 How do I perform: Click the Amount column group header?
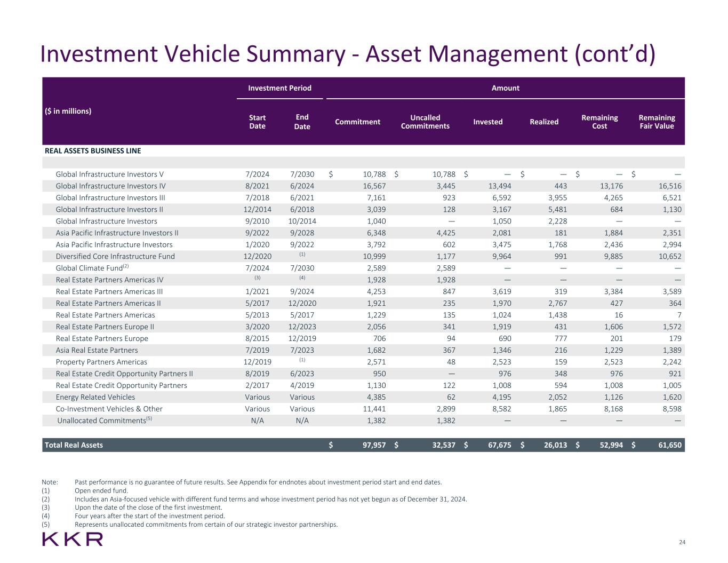tap(506, 88)
